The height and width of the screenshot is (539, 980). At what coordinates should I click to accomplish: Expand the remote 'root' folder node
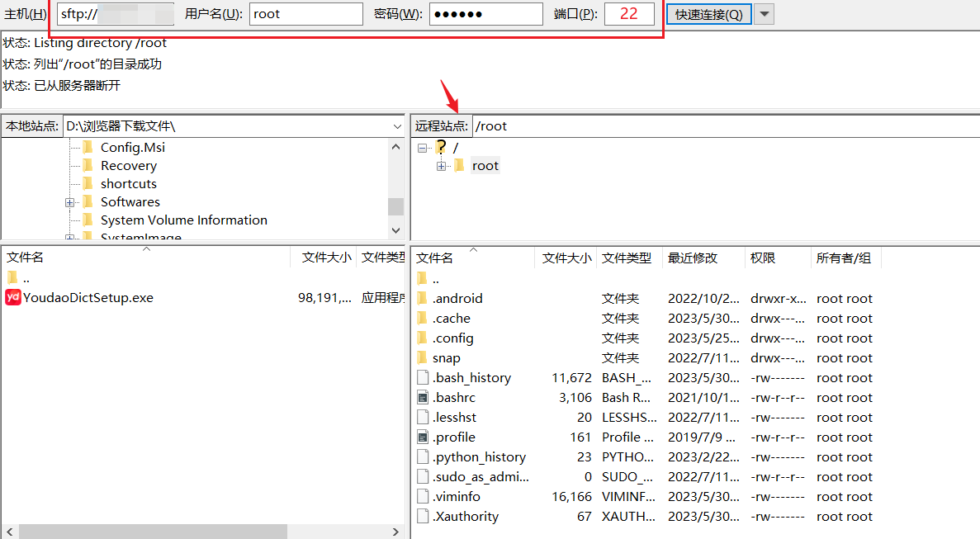click(x=441, y=166)
